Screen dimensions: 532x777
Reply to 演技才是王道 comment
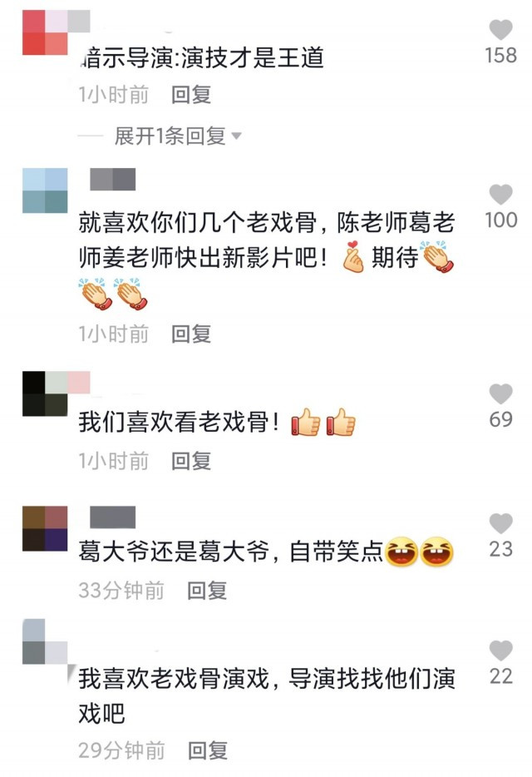click(191, 95)
